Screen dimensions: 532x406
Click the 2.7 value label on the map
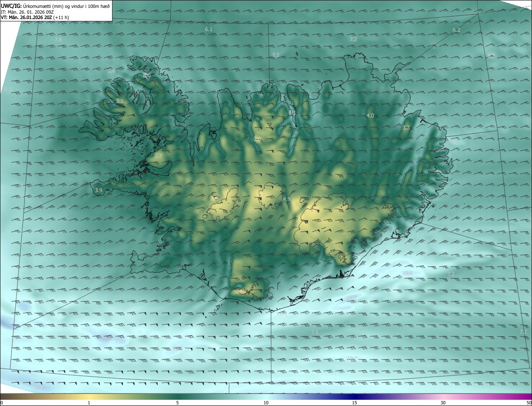pos(158,156)
